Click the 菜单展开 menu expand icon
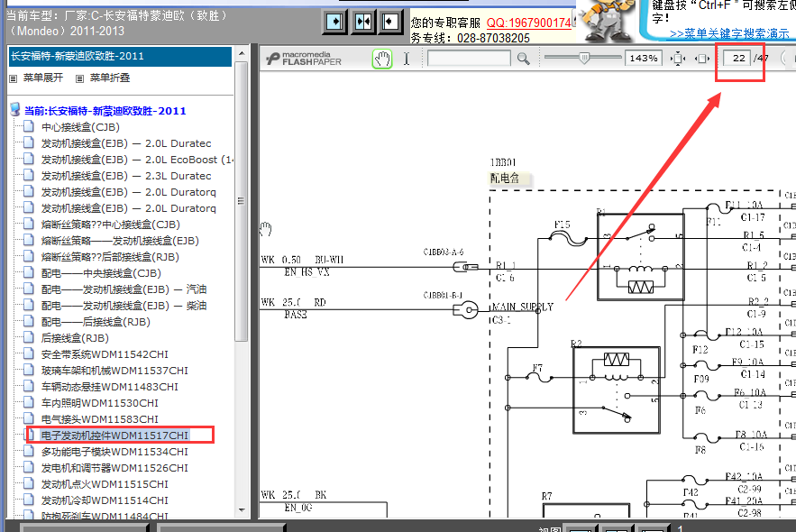The image size is (796, 532). (14, 78)
